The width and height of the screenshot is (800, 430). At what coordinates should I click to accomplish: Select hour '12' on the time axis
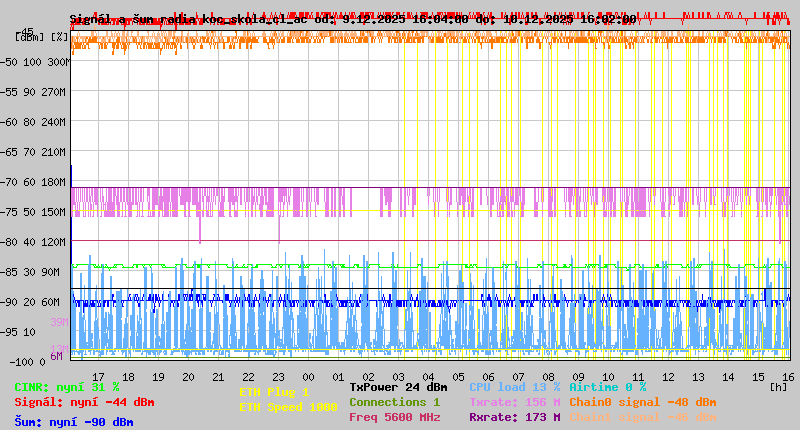click(668, 377)
